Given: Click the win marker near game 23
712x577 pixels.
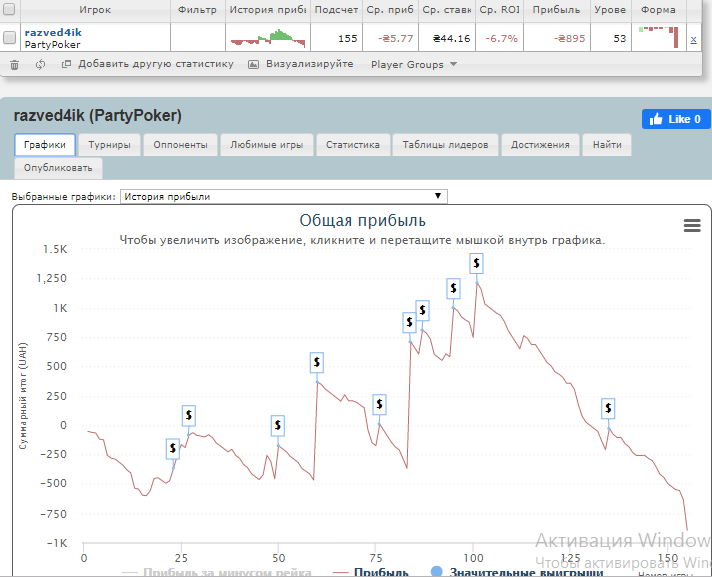Looking at the screenshot, I should [173, 449].
